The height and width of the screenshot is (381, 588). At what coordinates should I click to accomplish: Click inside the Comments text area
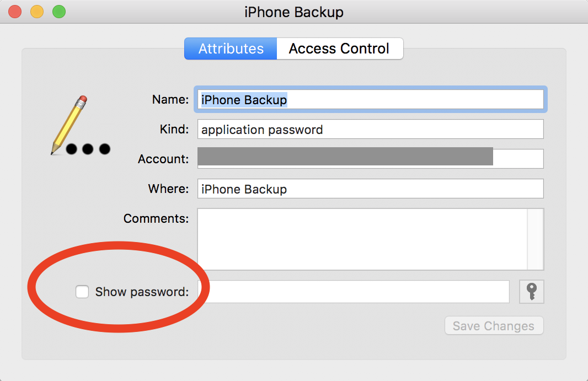(x=362, y=239)
